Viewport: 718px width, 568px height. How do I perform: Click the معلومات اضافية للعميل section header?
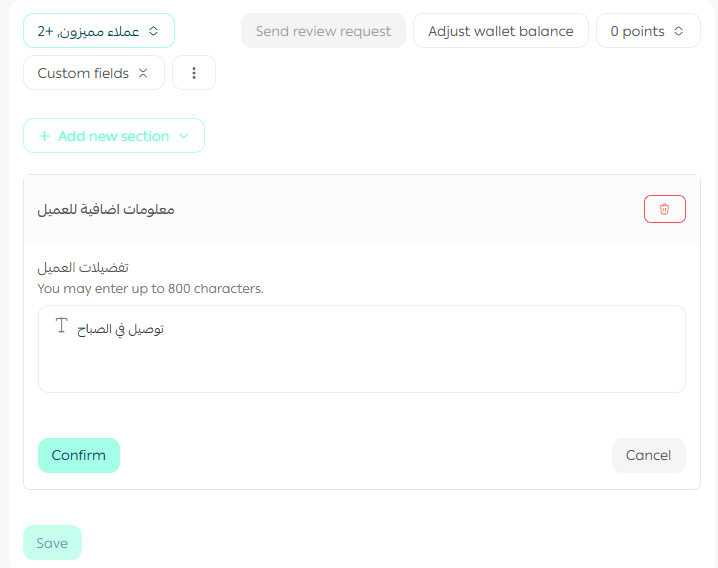tap(106, 209)
